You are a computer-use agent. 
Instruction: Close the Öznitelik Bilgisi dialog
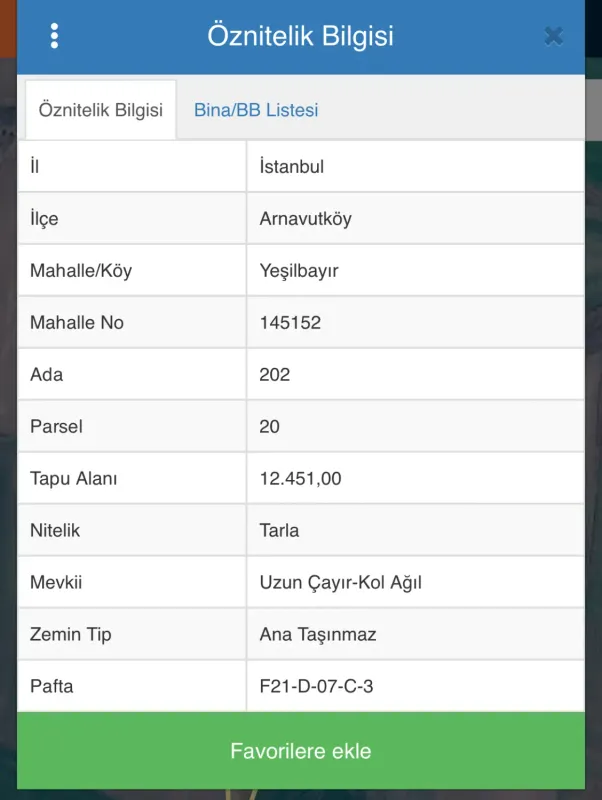tap(554, 36)
